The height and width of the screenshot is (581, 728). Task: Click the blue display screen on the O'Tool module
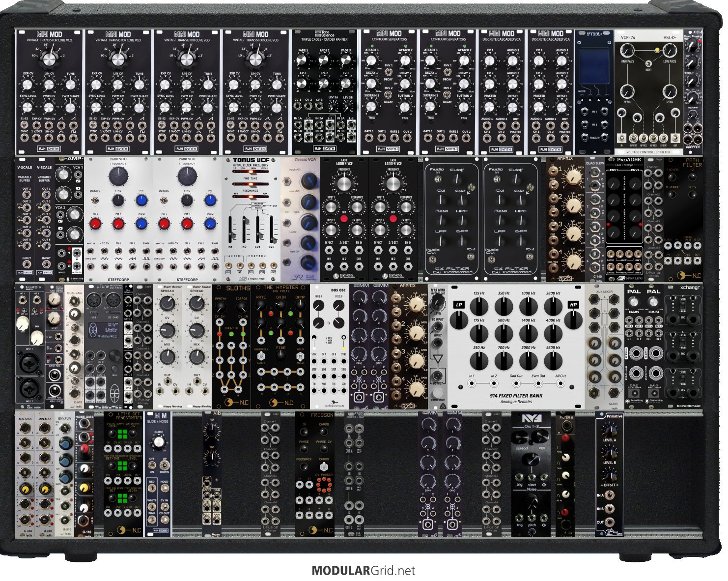coord(593,65)
